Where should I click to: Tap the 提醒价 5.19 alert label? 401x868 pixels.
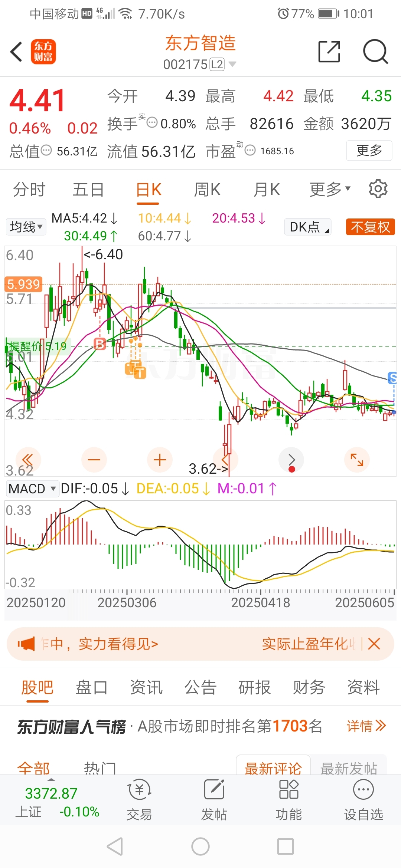click(37, 346)
